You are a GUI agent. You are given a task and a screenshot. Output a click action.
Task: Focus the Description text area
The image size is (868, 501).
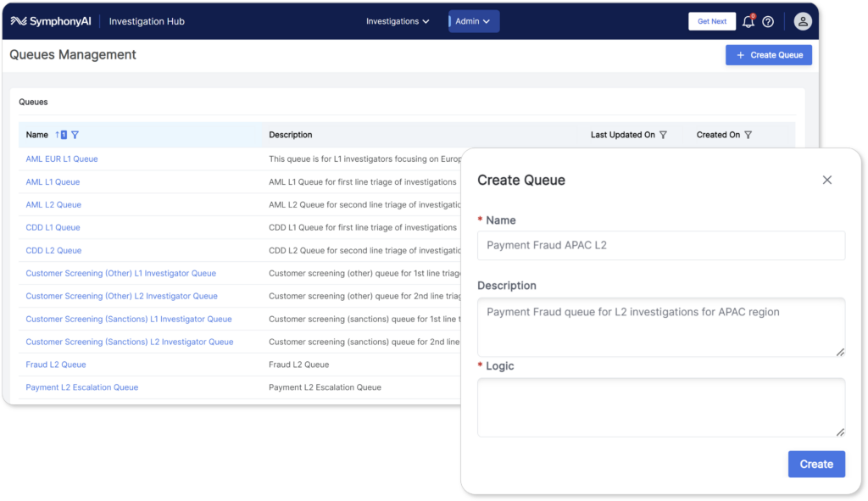(x=661, y=326)
